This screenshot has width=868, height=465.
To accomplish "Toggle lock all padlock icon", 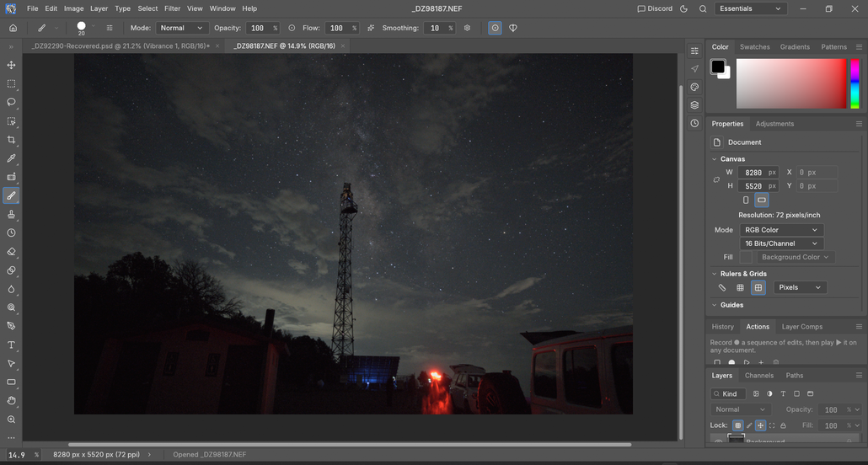I will (783, 425).
